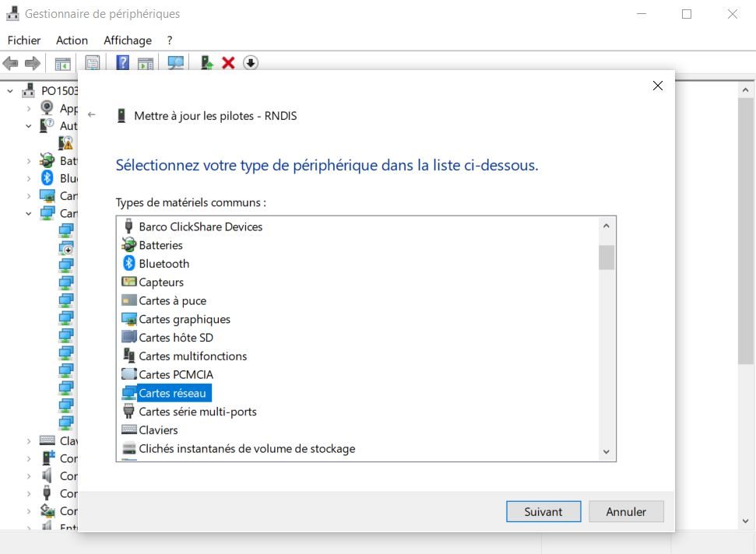Select "Cartes à puce" entry text
756x554 pixels.
click(x=173, y=300)
